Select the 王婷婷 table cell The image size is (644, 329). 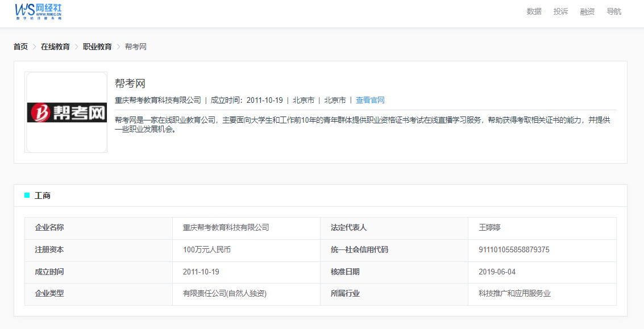(x=542, y=228)
